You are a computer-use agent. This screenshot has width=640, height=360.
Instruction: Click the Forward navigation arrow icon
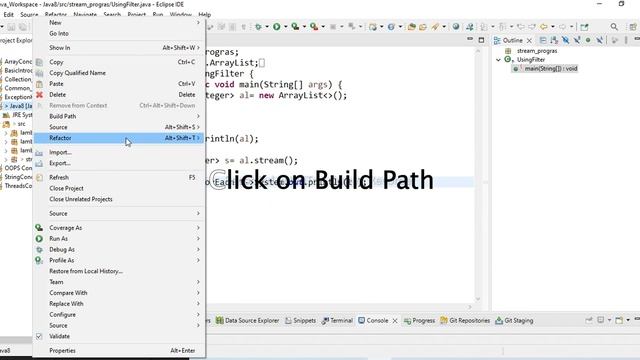click(562, 27)
